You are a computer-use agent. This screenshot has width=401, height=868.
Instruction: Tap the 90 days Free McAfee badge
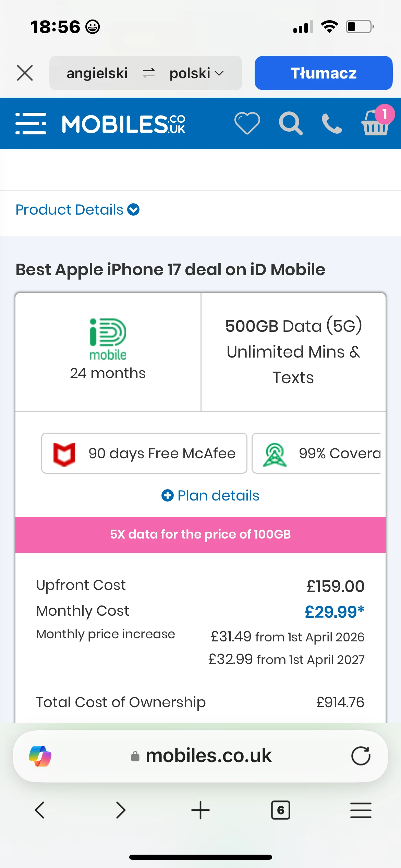(144, 453)
